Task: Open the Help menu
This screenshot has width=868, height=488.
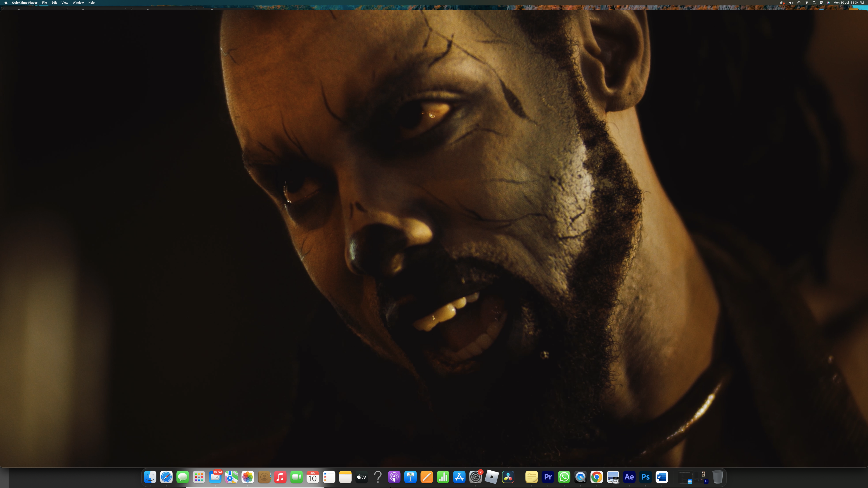Action: coord(91,3)
